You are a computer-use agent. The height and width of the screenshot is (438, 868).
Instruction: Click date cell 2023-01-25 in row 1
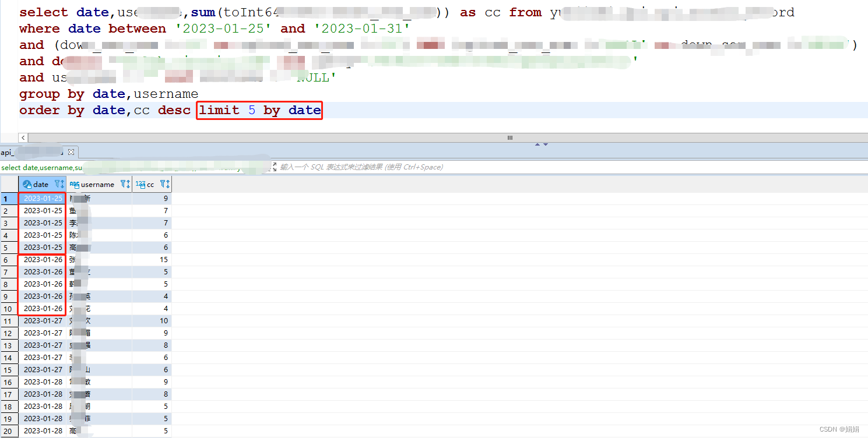[43, 199]
